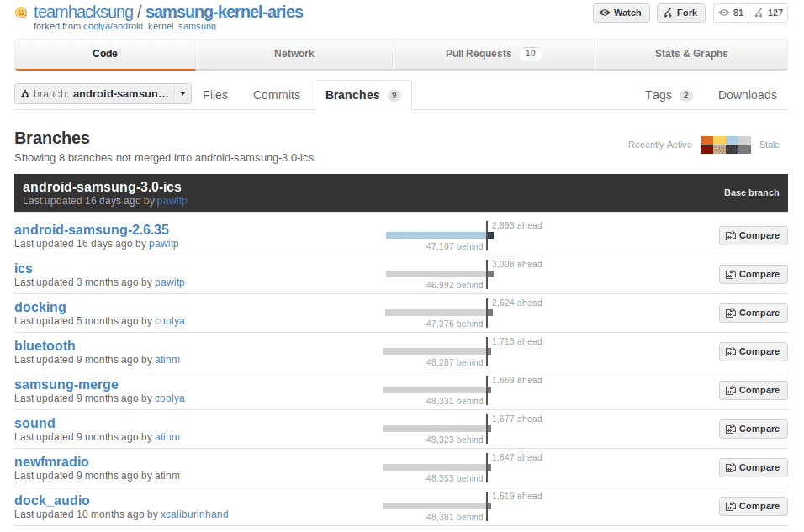Compare the bluetooth branch
Viewport: 804px width, 532px height.
pyautogui.click(x=753, y=351)
